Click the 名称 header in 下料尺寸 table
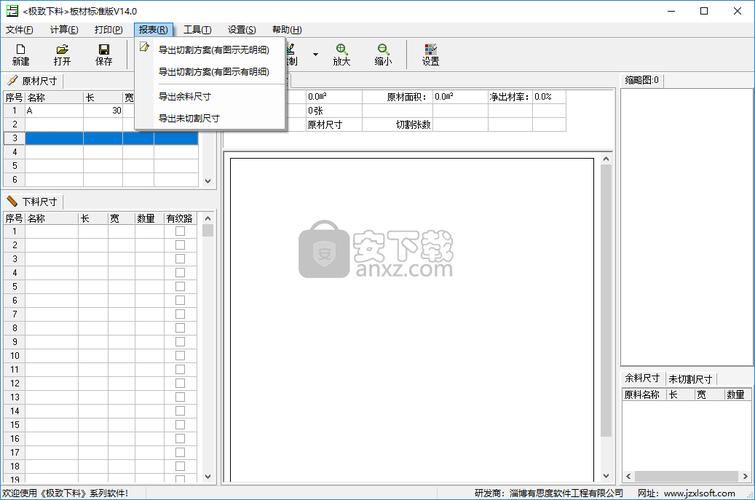755x500 pixels. coord(52,218)
